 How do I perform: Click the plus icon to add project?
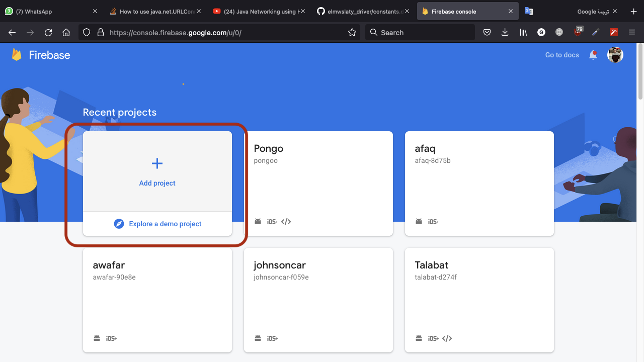click(x=157, y=163)
